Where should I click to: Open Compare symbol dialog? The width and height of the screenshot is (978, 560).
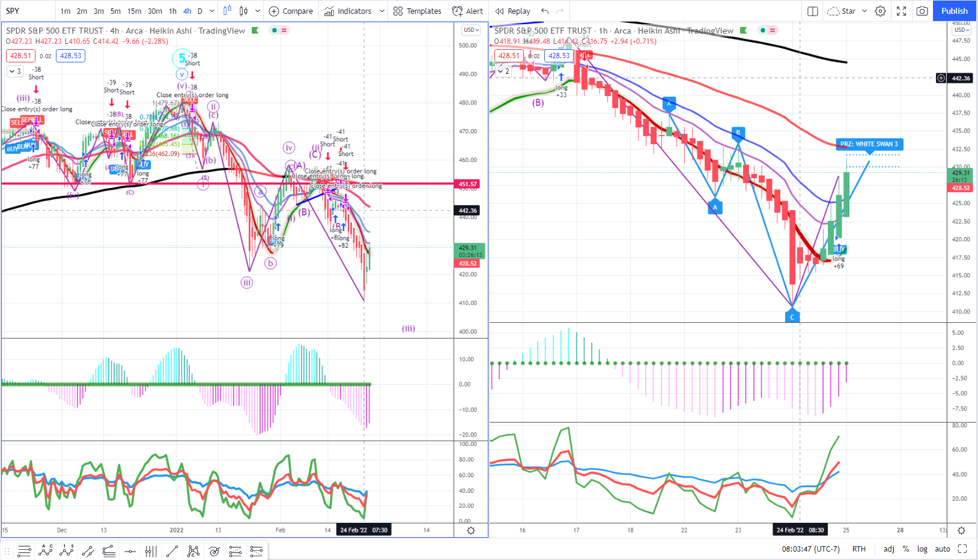click(x=291, y=11)
